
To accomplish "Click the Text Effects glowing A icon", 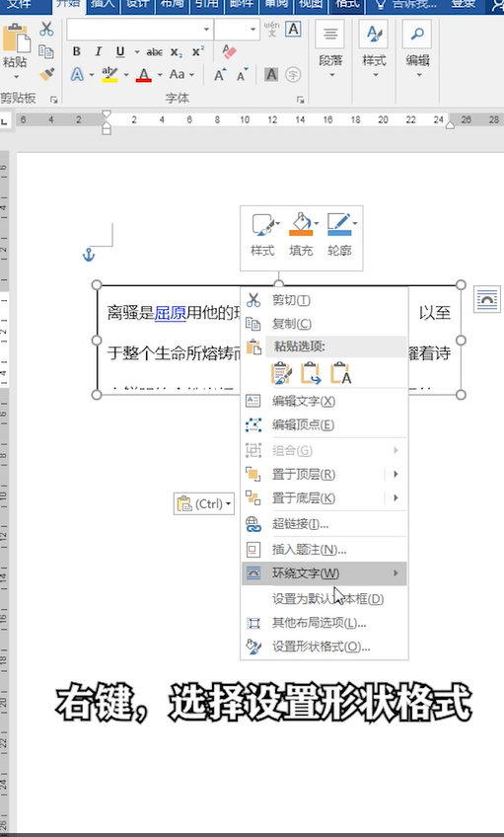I will click(77, 74).
